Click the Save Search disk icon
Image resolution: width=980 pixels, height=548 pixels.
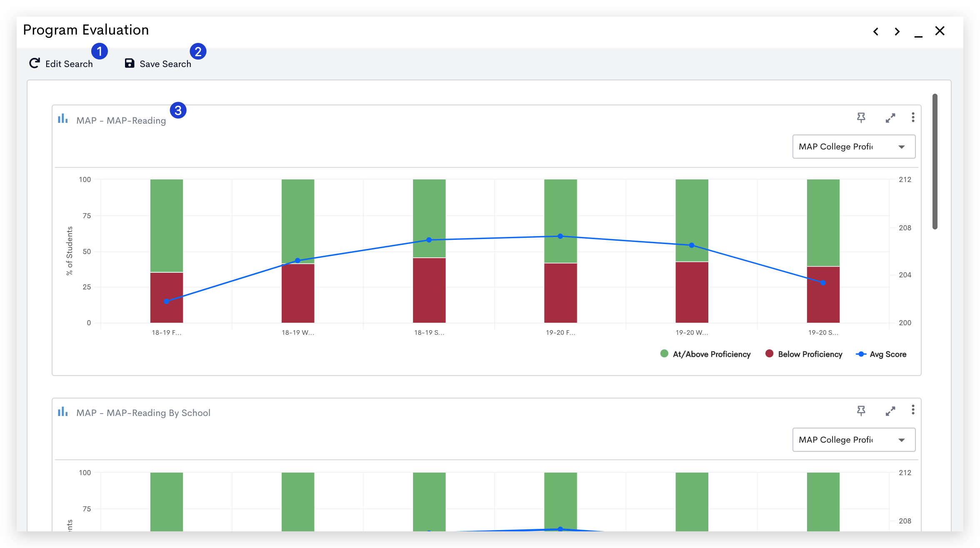pos(130,63)
